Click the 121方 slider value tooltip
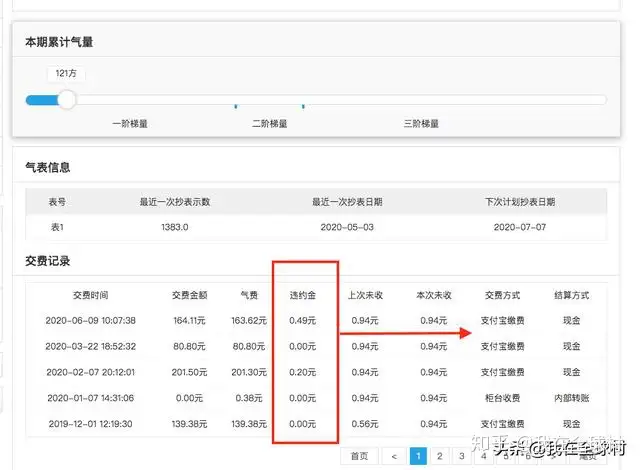This screenshot has width=640, height=470. [66, 73]
